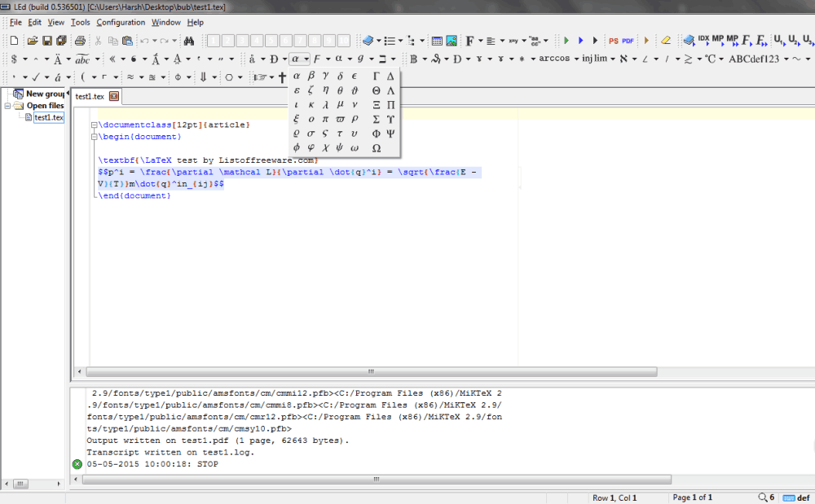Insert capital Theta from palette

(x=376, y=90)
